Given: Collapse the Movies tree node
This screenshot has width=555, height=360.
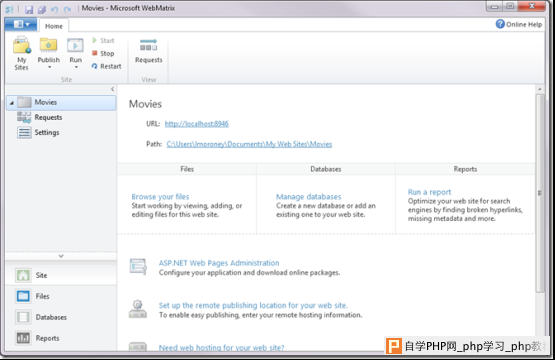Looking at the screenshot, I should [12, 103].
